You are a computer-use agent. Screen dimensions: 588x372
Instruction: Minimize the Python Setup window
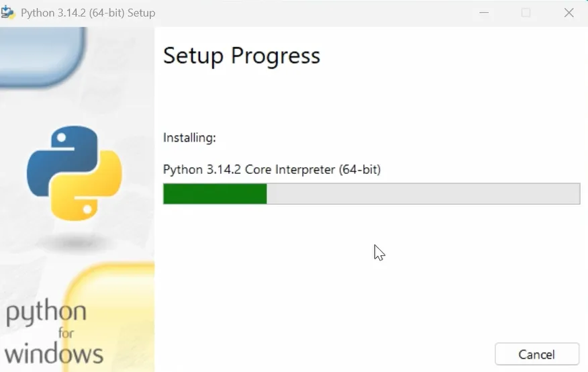click(484, 13)
